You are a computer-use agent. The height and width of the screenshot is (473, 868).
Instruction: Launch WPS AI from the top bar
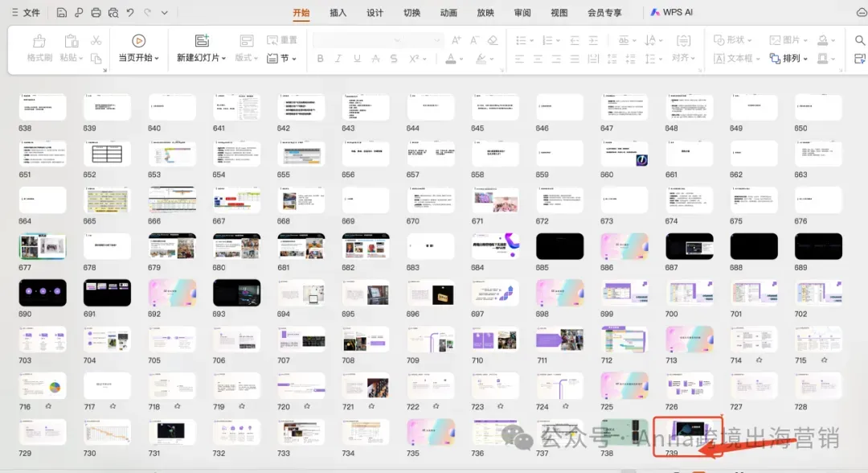[674, 12]
